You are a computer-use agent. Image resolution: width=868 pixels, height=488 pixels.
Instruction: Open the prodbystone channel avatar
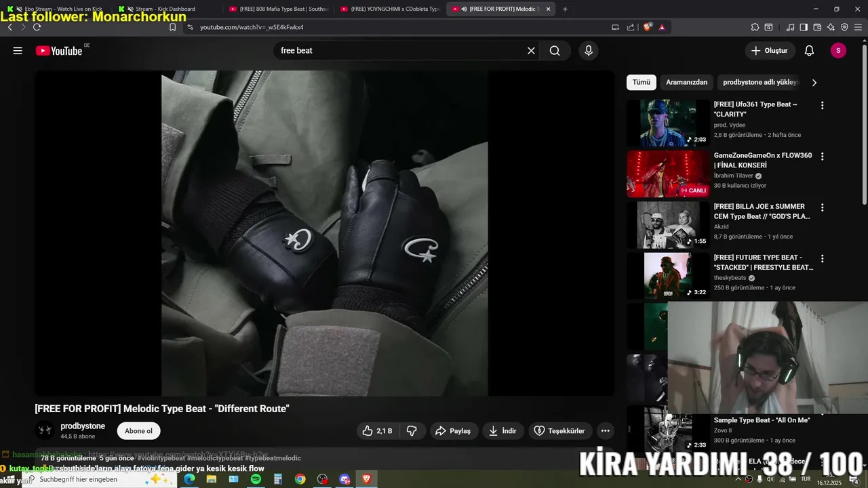45,430
